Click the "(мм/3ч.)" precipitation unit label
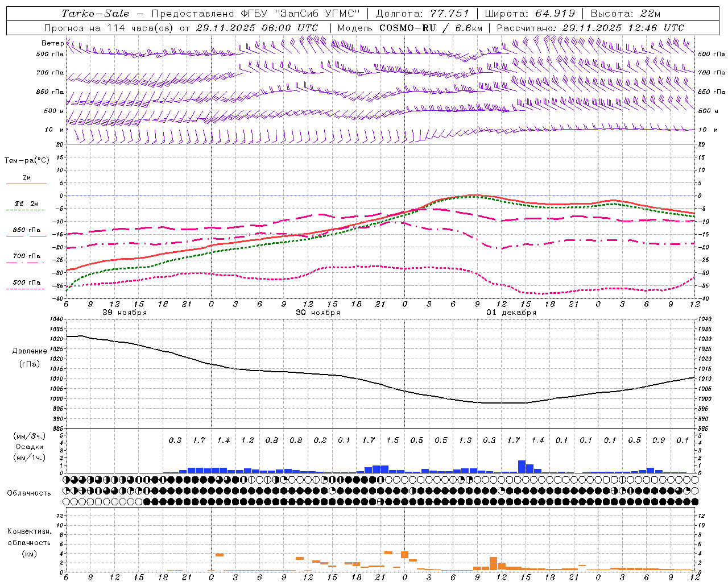Viewport: 728px width, 582px height. (x=30, y=436)
